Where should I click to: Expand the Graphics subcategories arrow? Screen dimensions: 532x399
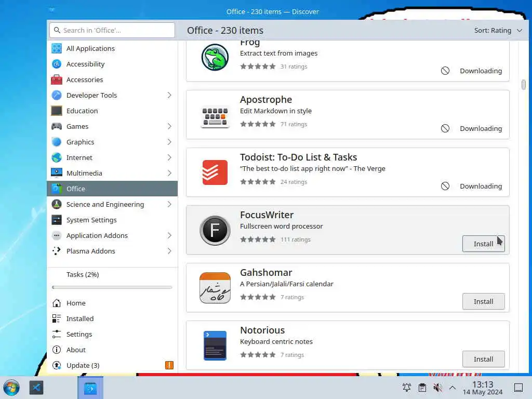[x=169, y=142]
